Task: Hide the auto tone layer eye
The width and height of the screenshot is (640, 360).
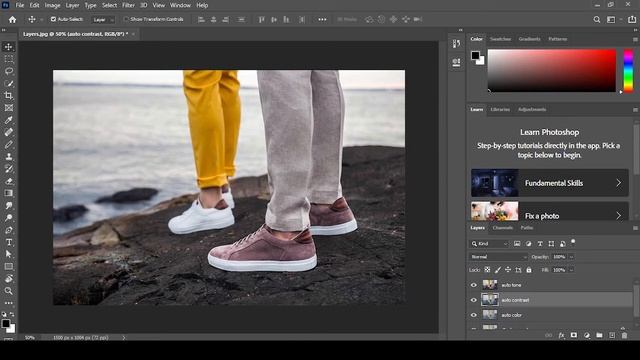Action: (x=474, y=285)
